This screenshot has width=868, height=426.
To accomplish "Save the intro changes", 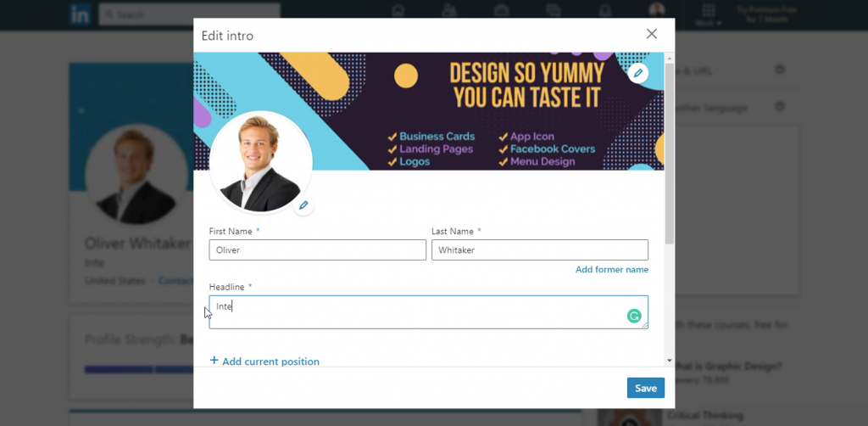I will [645, 388].
